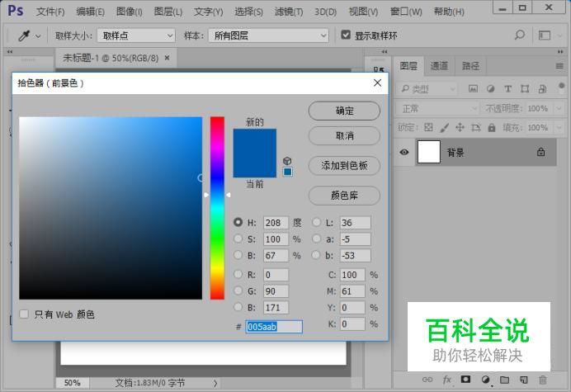
Task: Open the 样本 所有图层 dropdown
Action: tap(268, 35)
